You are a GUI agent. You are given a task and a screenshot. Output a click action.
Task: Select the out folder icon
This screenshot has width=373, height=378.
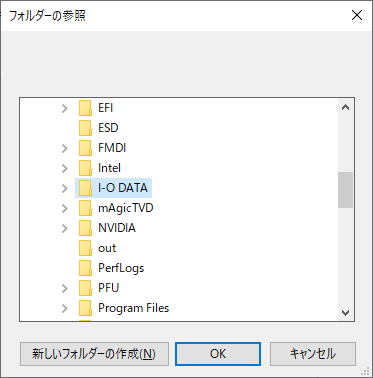coord(85,248)
